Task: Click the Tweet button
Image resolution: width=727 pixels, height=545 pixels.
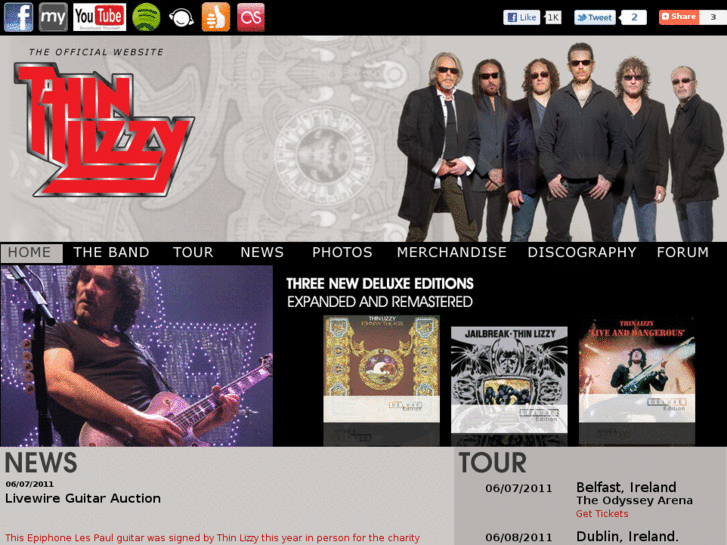Action: [595, 18]
